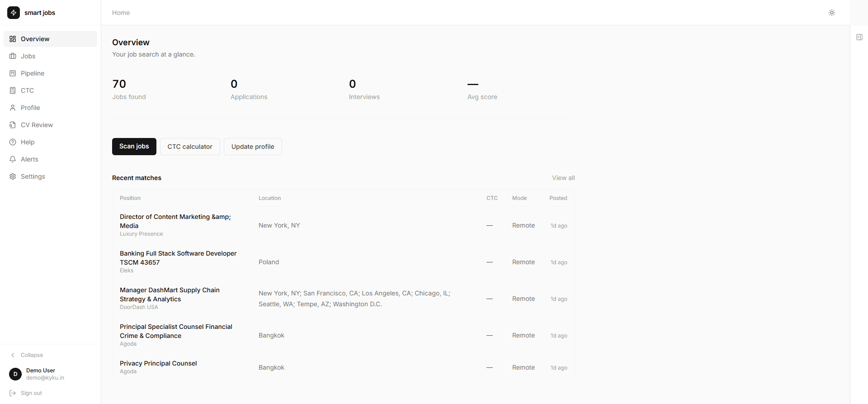Viewport: 868px width, 404px height.
Task: Open Alerts via the bell icon
Action: coord(13,159)
